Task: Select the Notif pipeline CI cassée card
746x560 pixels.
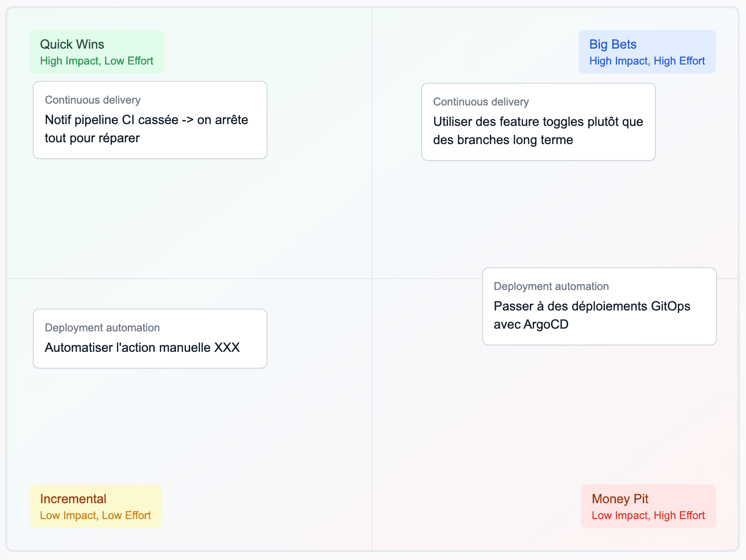Action: (150, 120)
